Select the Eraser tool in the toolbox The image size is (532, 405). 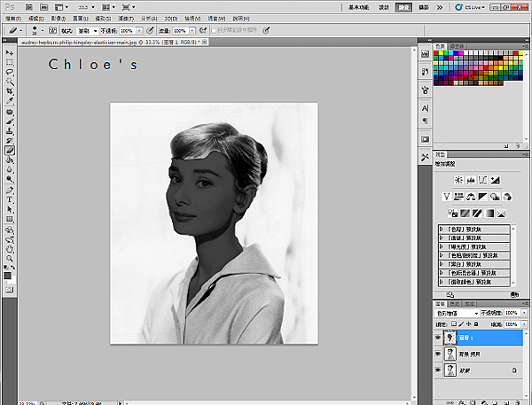pos(10,151)
